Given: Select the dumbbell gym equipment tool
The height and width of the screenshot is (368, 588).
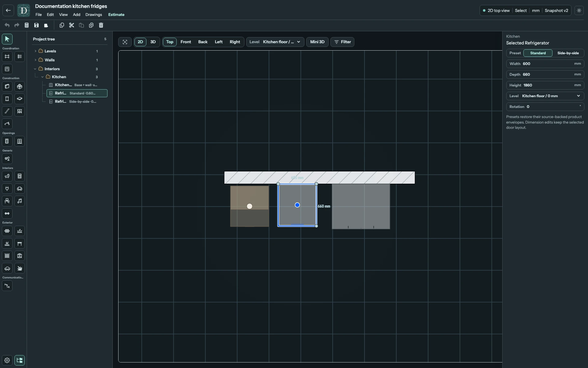Looking at the screenshot, I should point(7,213).
